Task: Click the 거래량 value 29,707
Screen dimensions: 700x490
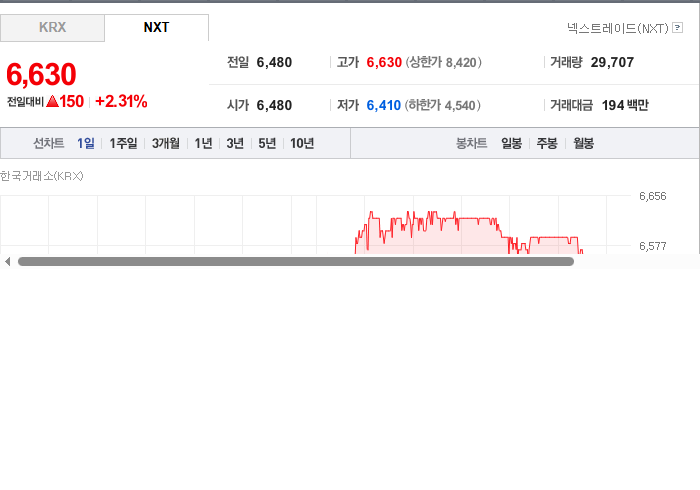Action: click(x=612, y=62)
